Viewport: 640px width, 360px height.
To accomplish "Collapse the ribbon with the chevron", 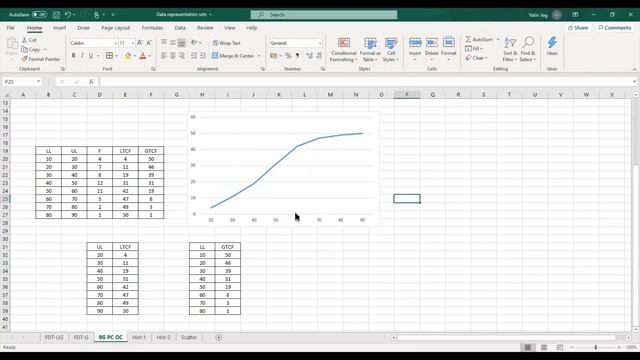I will click(x=634, y=69).
